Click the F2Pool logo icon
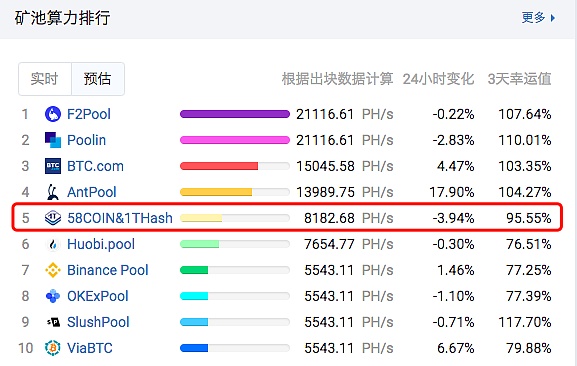Screen dimensions: 577x366 [x=53, y=114]
